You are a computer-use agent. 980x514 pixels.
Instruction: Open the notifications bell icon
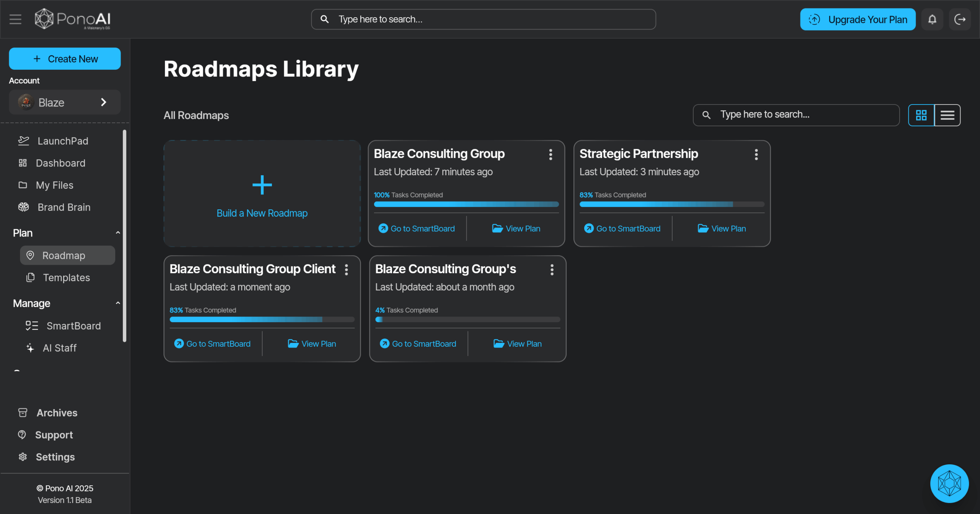click(932, 20)
